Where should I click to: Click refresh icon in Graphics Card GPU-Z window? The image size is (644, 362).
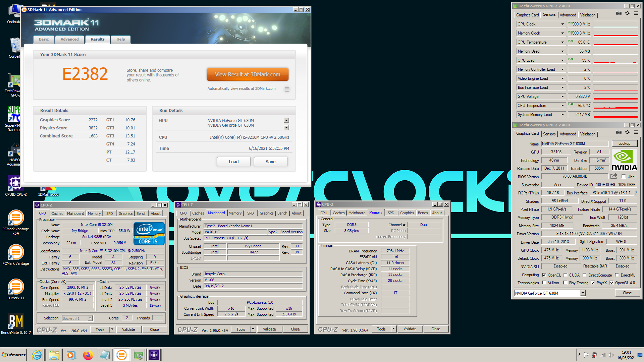point(627,132)
